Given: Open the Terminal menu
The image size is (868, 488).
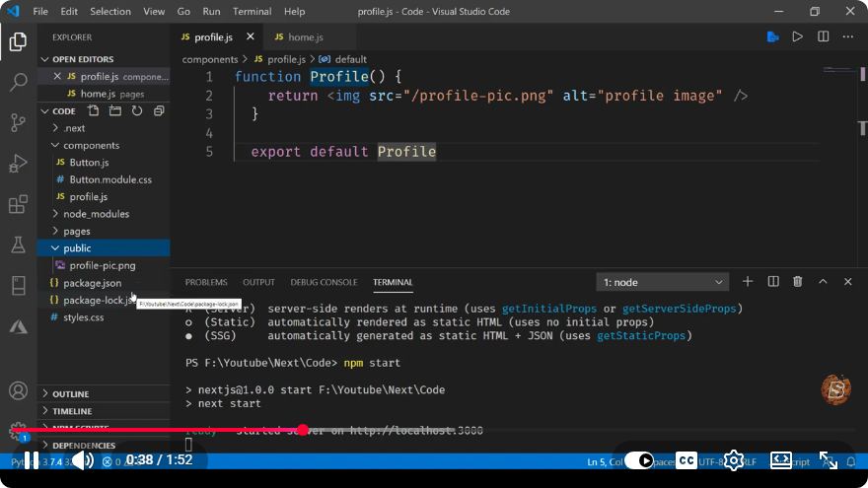Looking at the screenshot, I should (x=252, y=11).
